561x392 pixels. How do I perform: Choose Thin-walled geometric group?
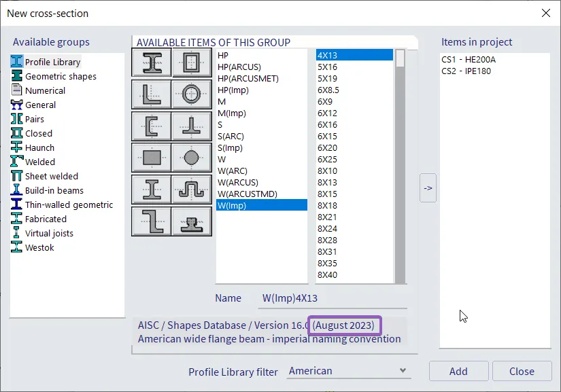[x=69, y=204]
